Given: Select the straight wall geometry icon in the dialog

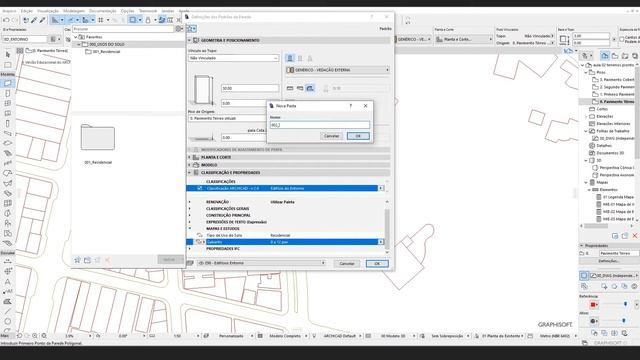Looking at the screenshot, I should point(290,58).
